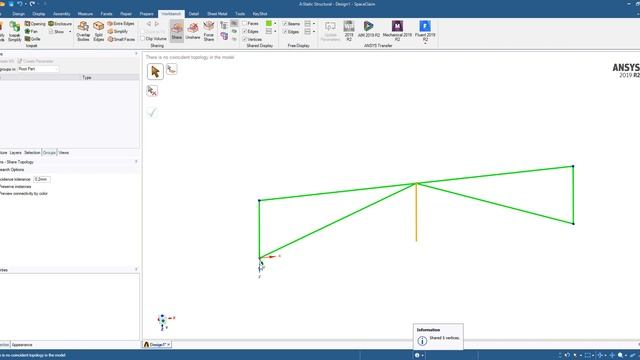Click the Unshare tool icon

(193, 28)
